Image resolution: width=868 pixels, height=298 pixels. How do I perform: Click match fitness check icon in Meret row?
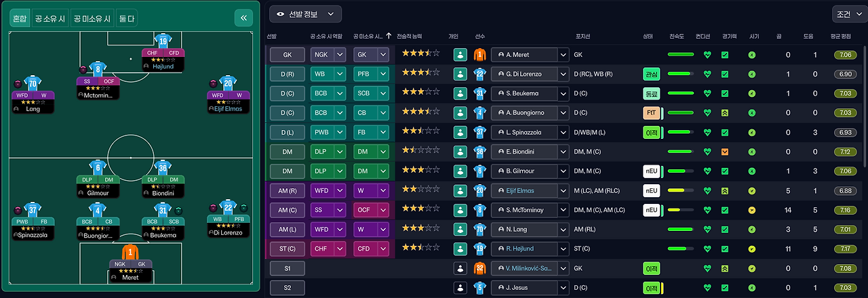(x=725, y=55)
